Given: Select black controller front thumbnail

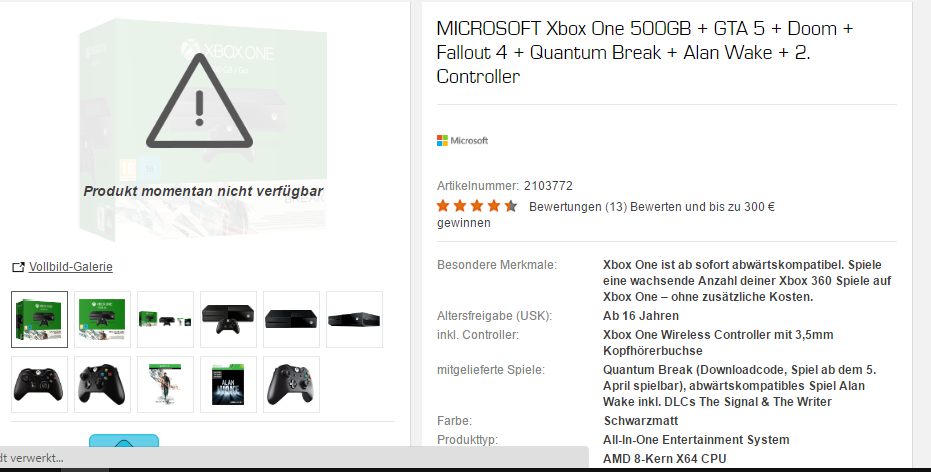Looking at the screenshot, I should (40, 384).
